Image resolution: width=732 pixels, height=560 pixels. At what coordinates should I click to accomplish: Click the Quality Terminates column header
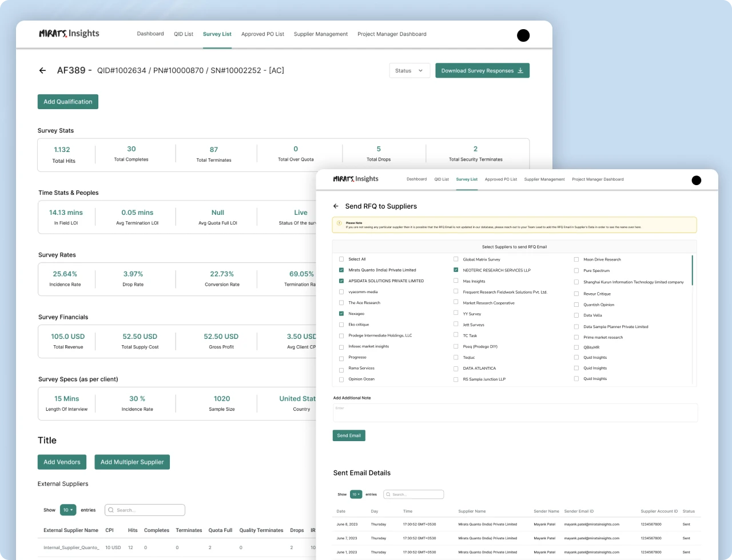(x=261, y=530)
